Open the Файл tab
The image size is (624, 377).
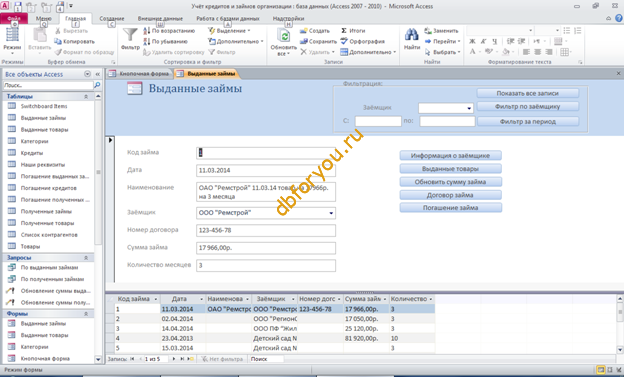click(x=14, y=18)
